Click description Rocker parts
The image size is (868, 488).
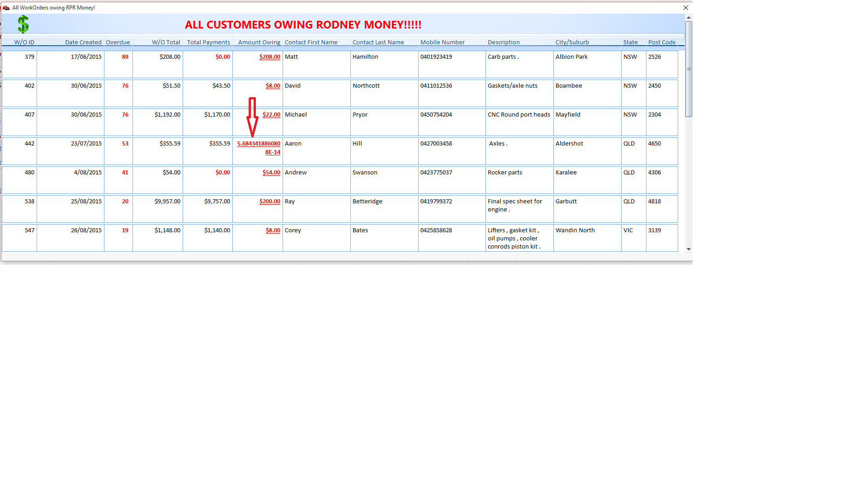[505, 173]
